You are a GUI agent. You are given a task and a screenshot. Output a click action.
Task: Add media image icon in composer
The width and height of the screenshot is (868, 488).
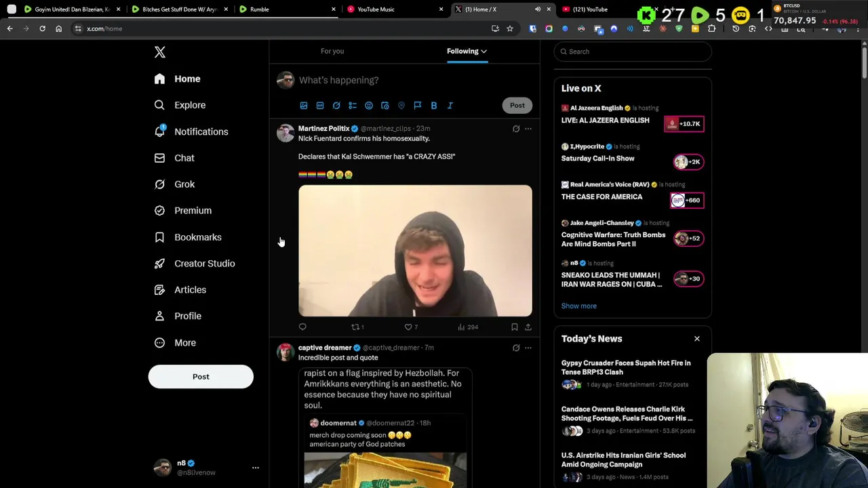pos(304,106)
